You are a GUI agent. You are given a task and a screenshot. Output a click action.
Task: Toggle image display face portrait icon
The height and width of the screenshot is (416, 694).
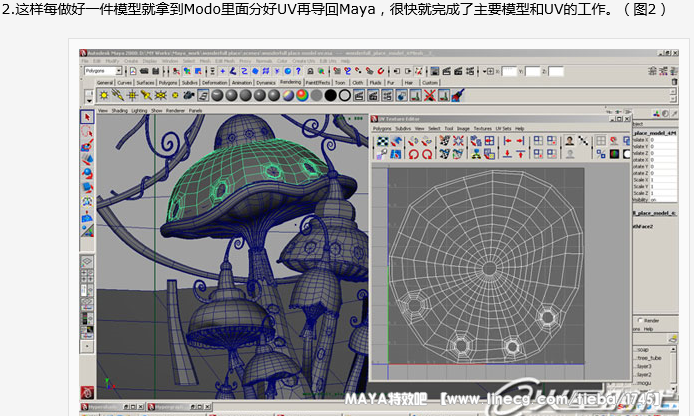[570, 141]
